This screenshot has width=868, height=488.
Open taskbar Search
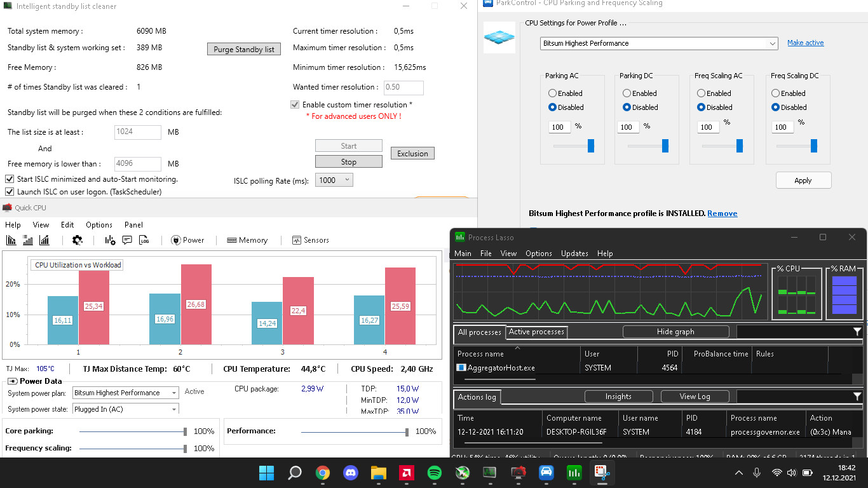(295, 473)
